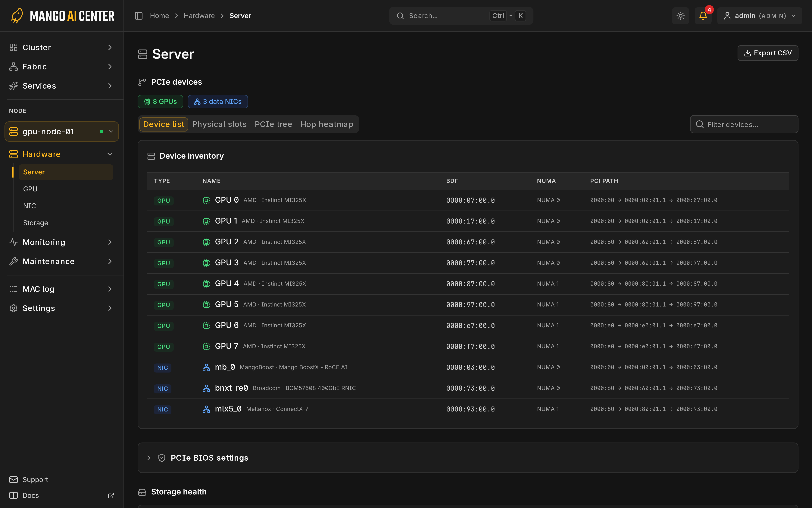This screenshot has width=812, height=508.
Task: Expand the Monitoring sidebar section
Action: 62,242
